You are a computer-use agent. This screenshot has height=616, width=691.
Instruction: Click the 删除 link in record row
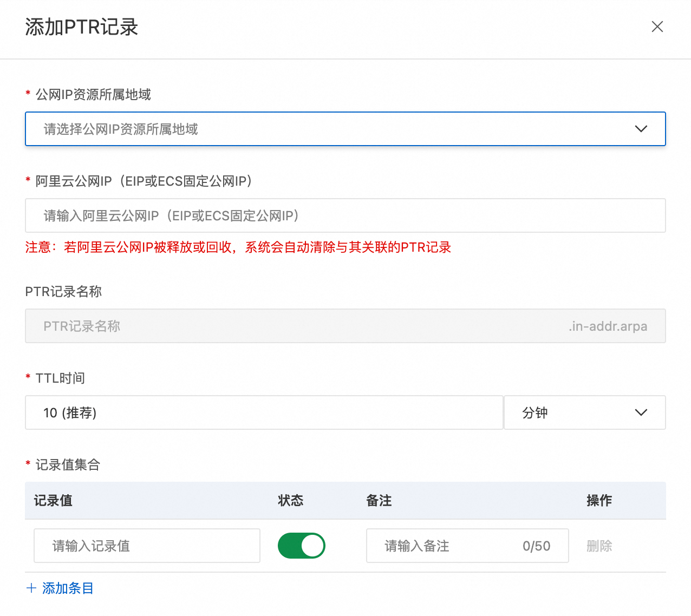click(x=599, y=546)
